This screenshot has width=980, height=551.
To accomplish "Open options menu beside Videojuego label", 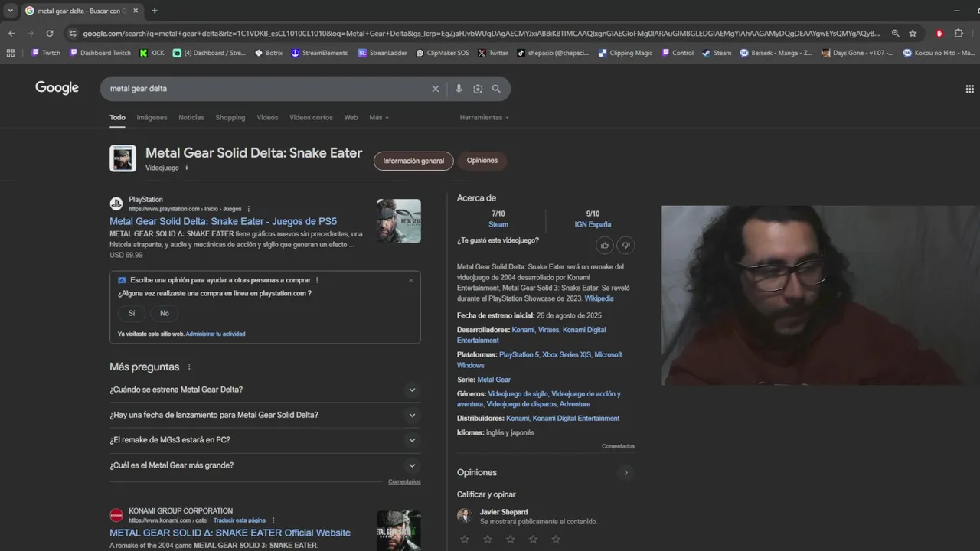I will coord(186,168).
